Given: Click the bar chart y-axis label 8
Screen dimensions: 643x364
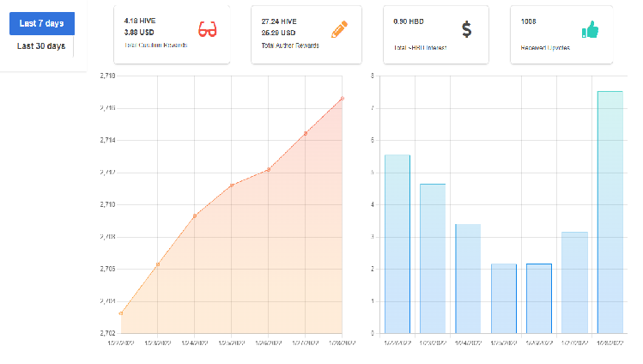Looking at the screenshot, I should click(x=373, y=76).
